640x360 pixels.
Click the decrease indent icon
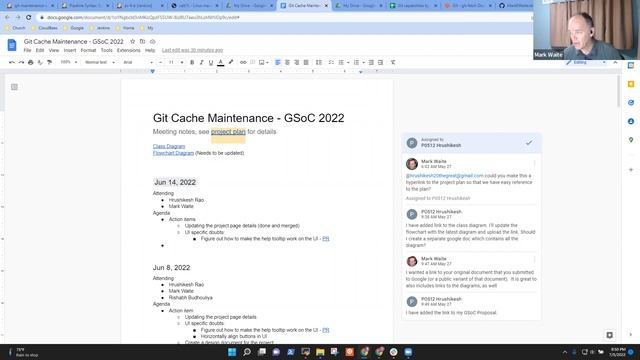click(371, 62)
